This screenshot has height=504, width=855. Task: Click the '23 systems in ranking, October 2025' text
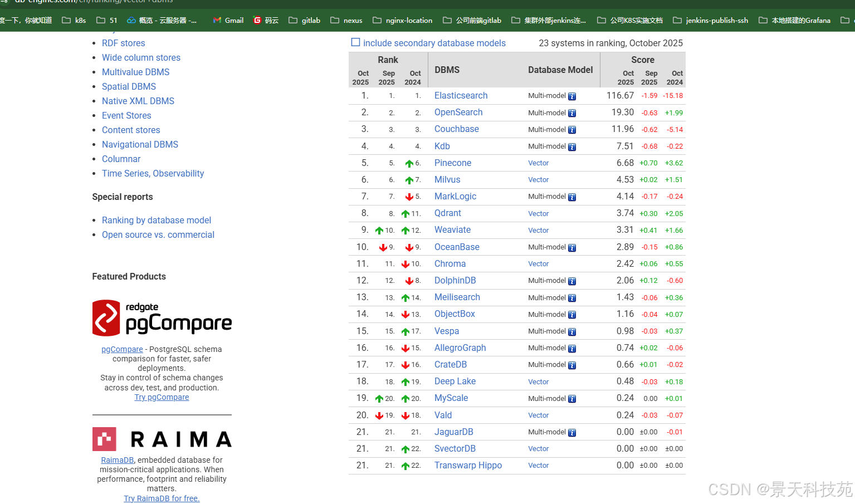(x=611, y=43)
